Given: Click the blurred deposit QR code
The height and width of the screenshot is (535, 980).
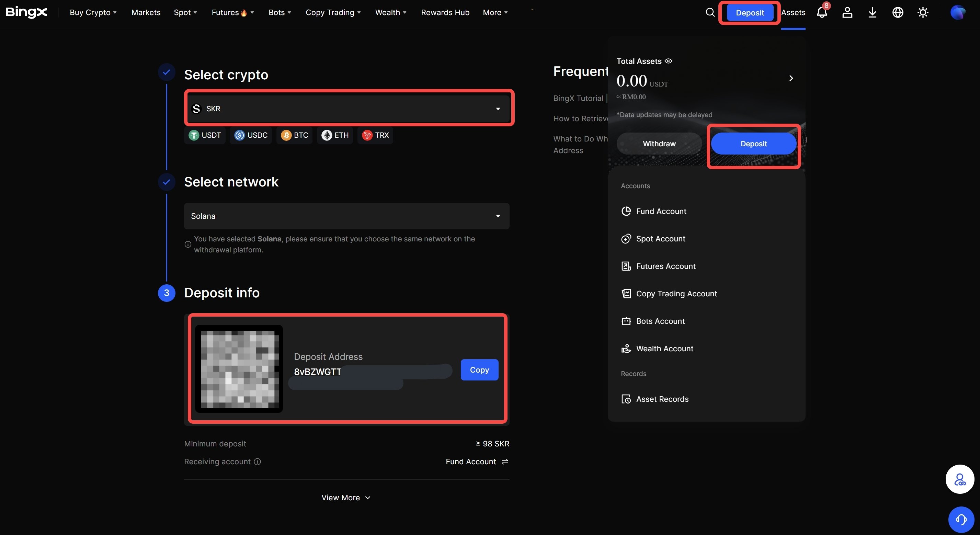Looking at the screenshot, I should (239, 369).
